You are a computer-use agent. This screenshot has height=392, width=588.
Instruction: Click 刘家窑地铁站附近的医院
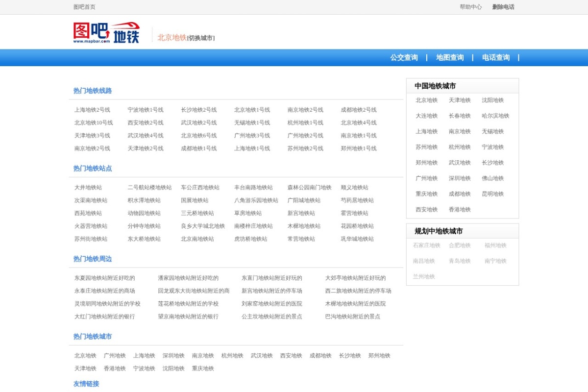click(x=271, y=303)
